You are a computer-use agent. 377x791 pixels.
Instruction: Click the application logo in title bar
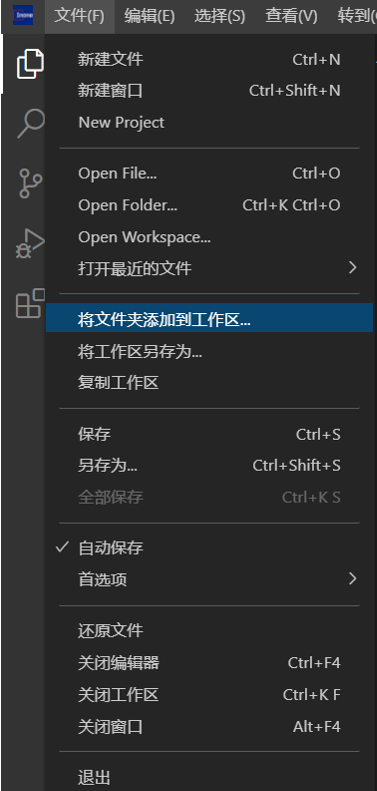(23, 16)
